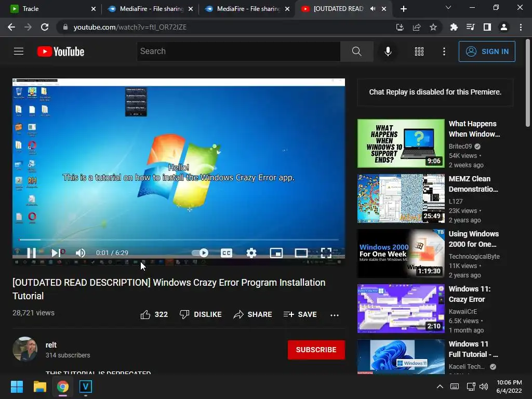Open the V app on taskbar
The image size is (532, 399).
(x=86, y=387)
